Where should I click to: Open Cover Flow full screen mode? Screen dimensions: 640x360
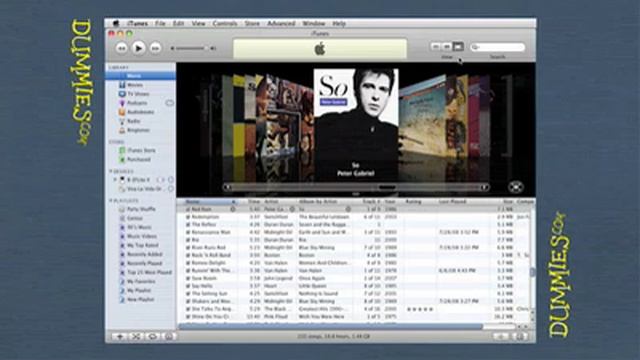pyautogui.click(x=516, y=187)
